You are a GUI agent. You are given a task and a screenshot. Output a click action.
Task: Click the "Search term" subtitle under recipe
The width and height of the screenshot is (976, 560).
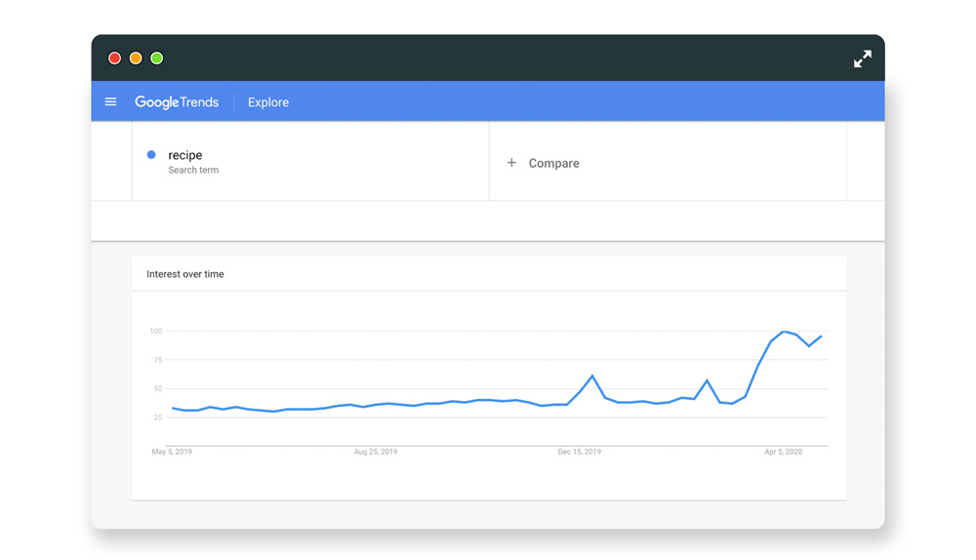point(193,171)
